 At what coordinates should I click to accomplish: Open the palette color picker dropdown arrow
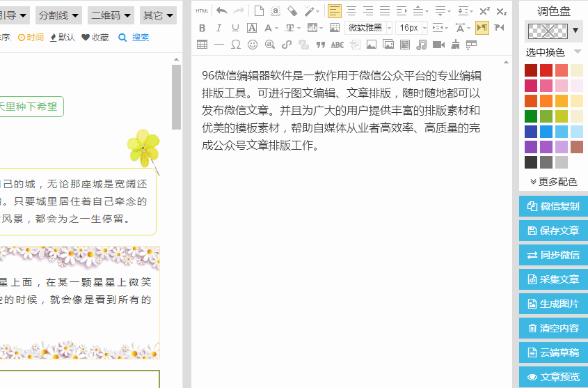[x=575, y=30]
